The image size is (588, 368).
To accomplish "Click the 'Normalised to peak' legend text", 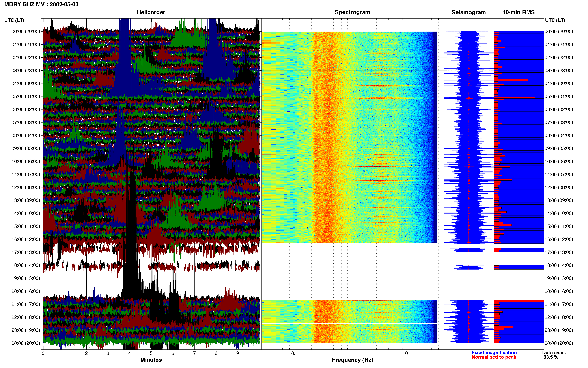I will point(494,357).
